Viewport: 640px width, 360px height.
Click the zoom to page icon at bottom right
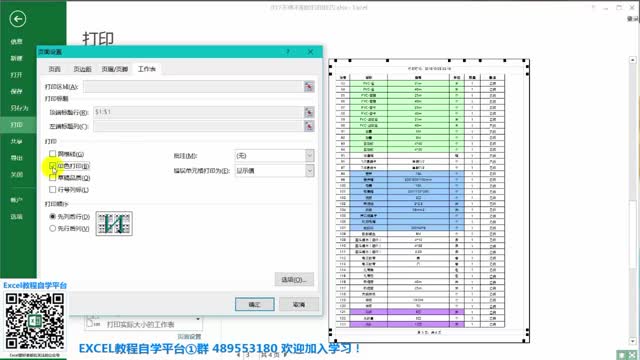633,356
